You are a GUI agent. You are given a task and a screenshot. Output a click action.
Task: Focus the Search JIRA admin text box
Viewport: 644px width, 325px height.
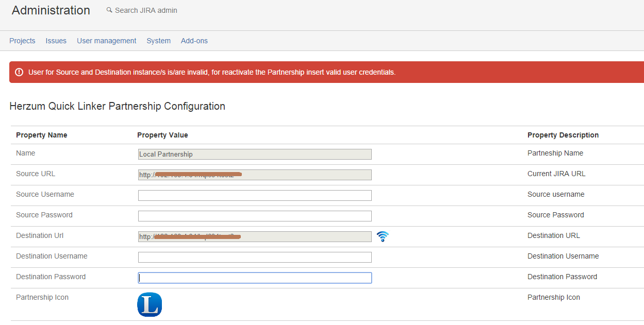pyautogui.click(x=146, y=10)
